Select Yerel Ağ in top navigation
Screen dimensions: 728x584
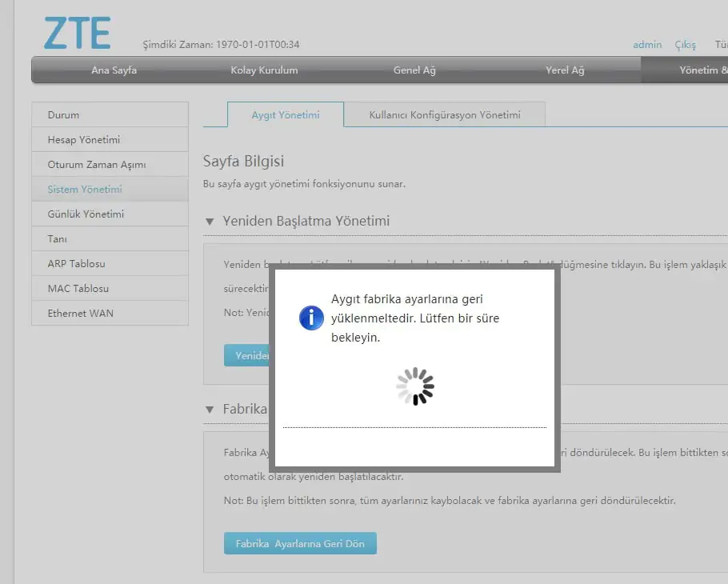pos(565,70)
